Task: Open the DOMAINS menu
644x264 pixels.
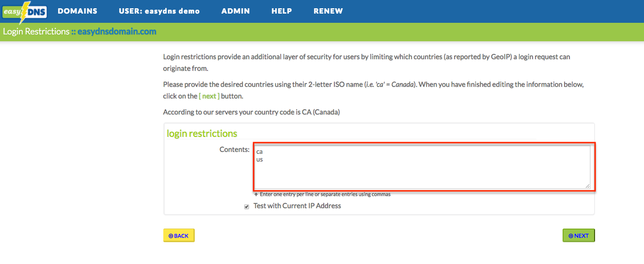Action: pos(78,11)
